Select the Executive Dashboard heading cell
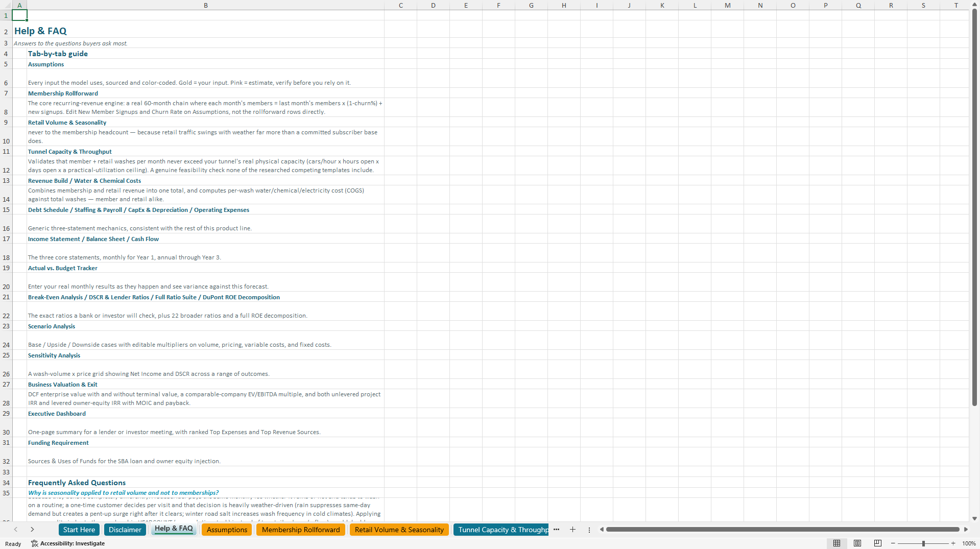 (x=206, y=413)
